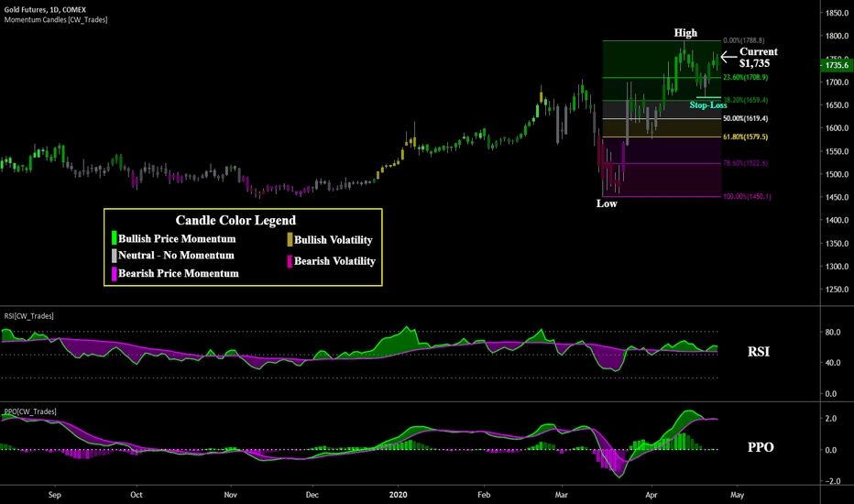Image resolution: width=854 pixels, height=504 pixels.
Task: Click the RSI 80.0 axis label
Action: [x=832, y=332]
